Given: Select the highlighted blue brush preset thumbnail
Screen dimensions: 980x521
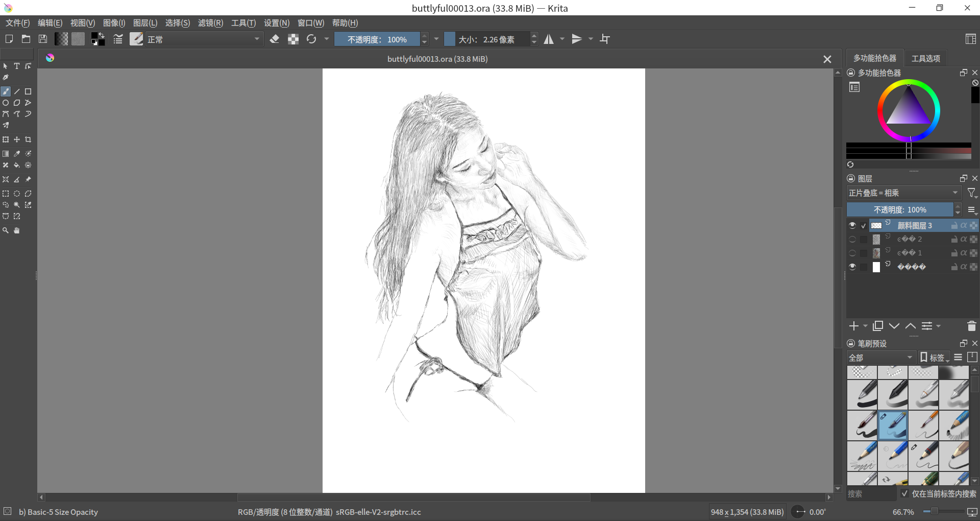Looking at the screenshot, I should [893, 425].
